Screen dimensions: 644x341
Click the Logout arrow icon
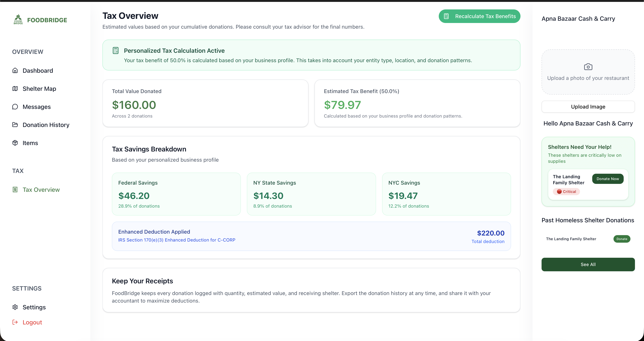[x=15, y=322]
